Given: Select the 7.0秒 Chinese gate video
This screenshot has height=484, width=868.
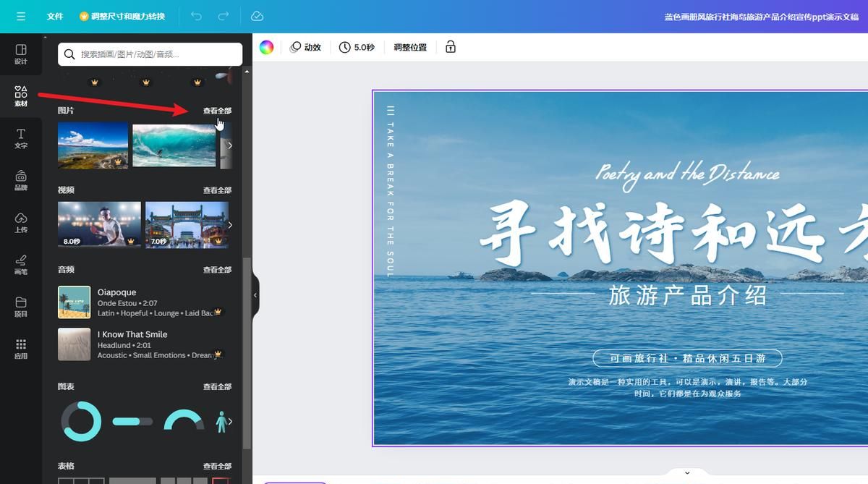Looking at the screenshot, I should (x=187, y=225).
